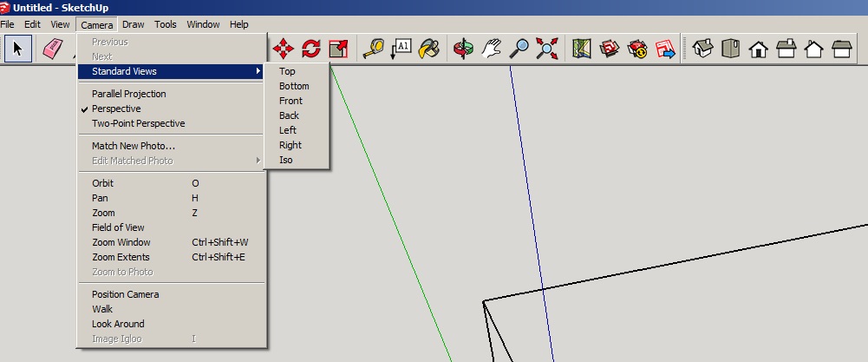Choose Pan from Camera menu
868x362 pixels.
(171, 198)
